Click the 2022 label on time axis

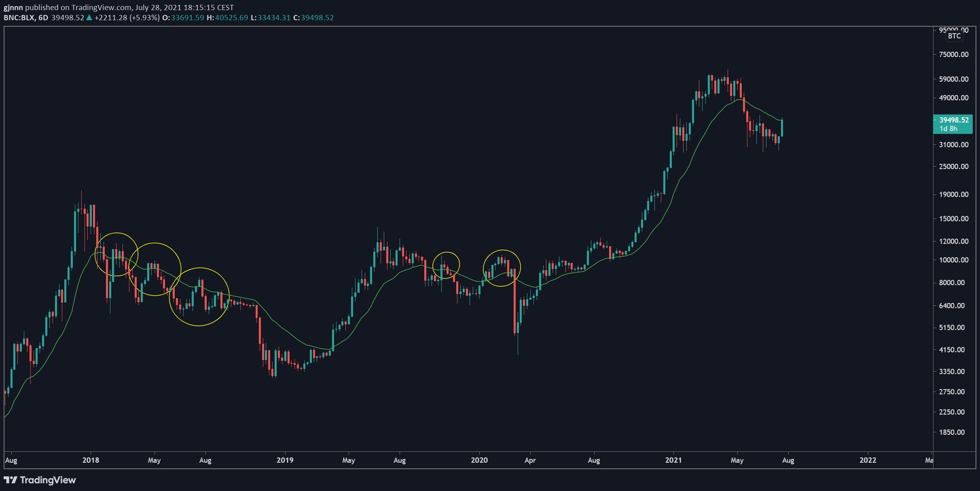click(868, 460)
